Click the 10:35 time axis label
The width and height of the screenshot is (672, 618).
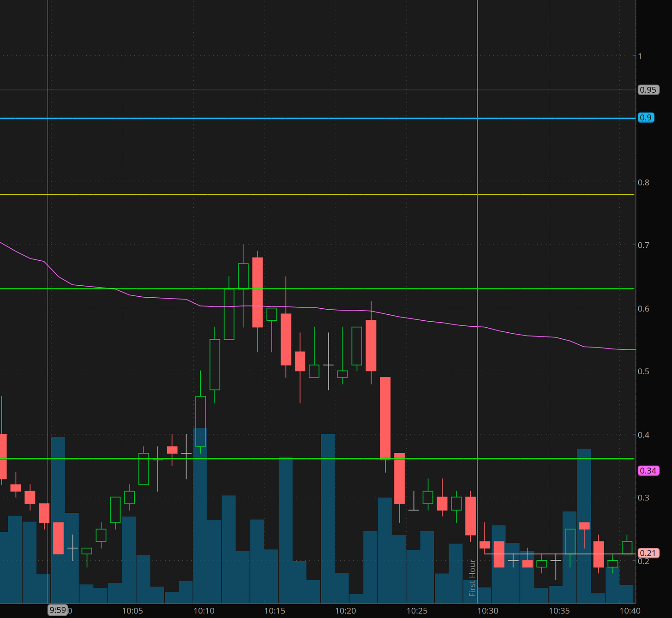click(x=559, y=611)
